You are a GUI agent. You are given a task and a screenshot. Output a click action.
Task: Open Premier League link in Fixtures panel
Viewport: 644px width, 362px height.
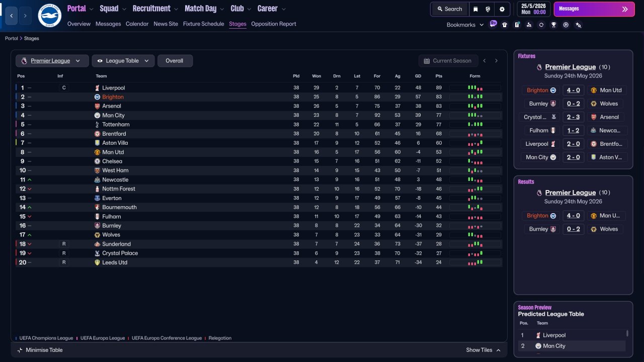(571, 67)
